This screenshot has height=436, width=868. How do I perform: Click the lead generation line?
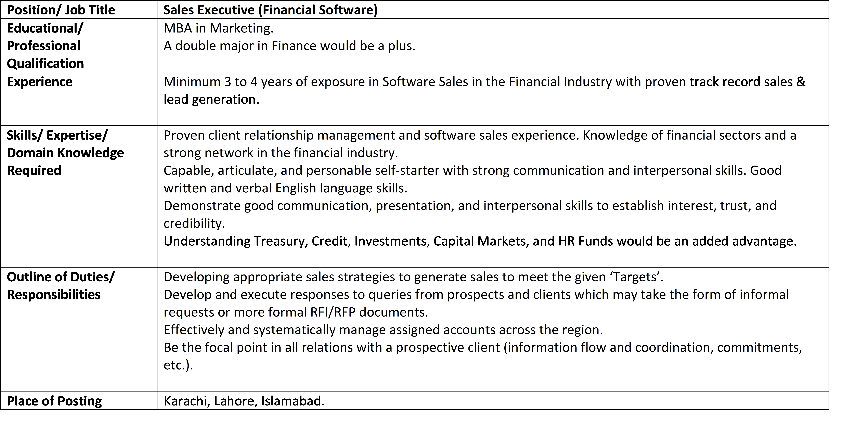point(211,99)
